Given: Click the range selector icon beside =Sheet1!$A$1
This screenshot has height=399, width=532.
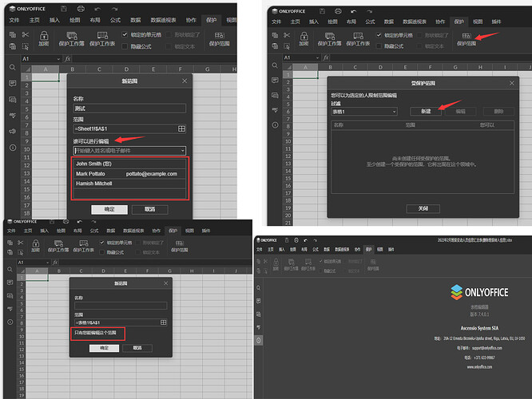Looking at the screenshot, I should tap(181, 128).
